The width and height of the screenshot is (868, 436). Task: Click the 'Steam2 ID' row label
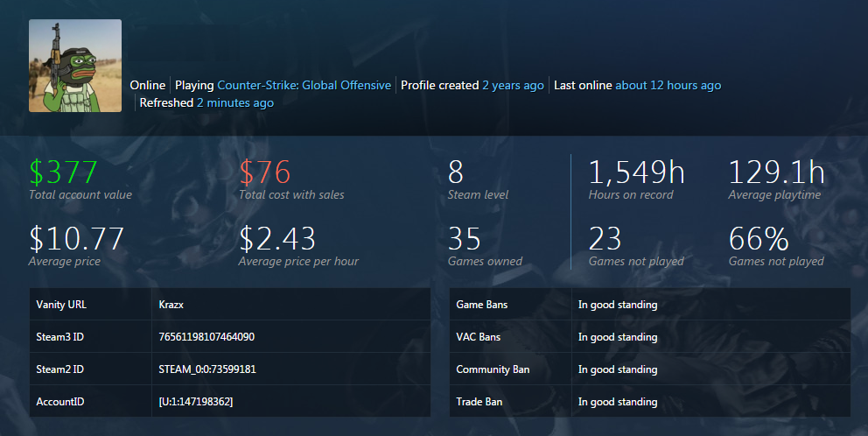pyautogui.click(x=59, y=369)
